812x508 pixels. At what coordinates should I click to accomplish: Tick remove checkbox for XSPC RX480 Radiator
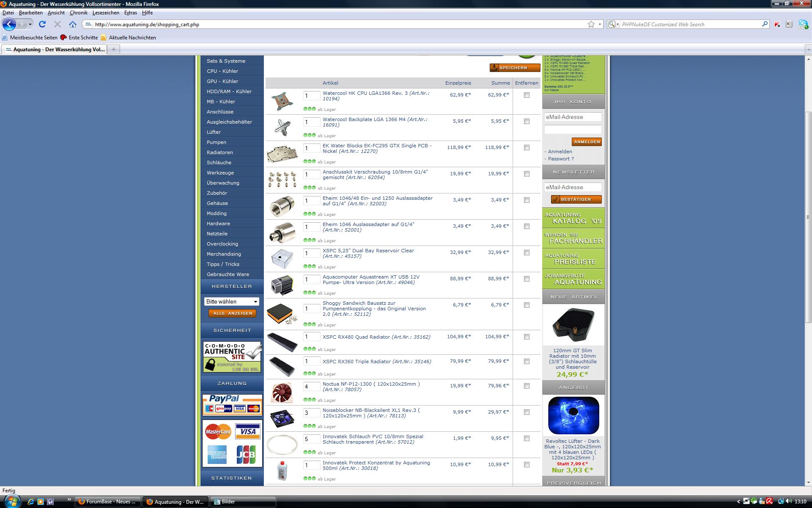pyautogui.click(x=527, y=337)
